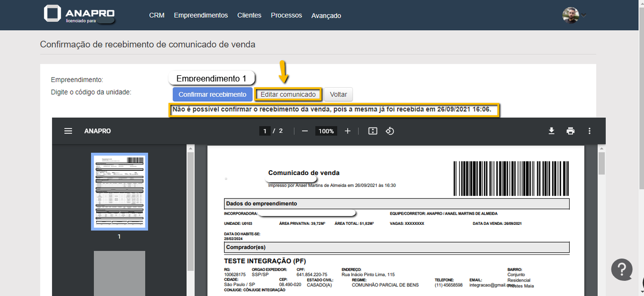Open the CRM menu

coord(156,15)
